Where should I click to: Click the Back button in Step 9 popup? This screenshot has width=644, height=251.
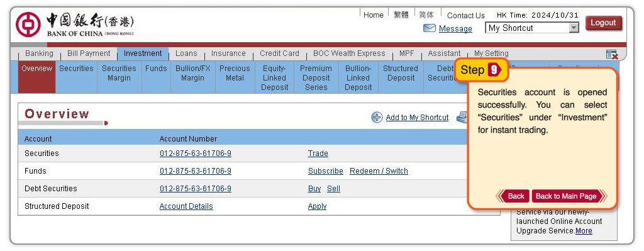pyautogui.click(x=513, y=196)
